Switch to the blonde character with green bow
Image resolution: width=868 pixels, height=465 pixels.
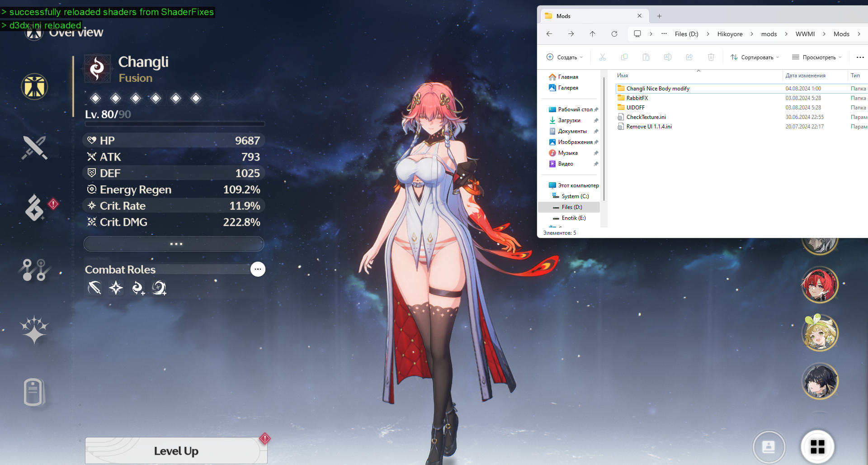[820, 333]
